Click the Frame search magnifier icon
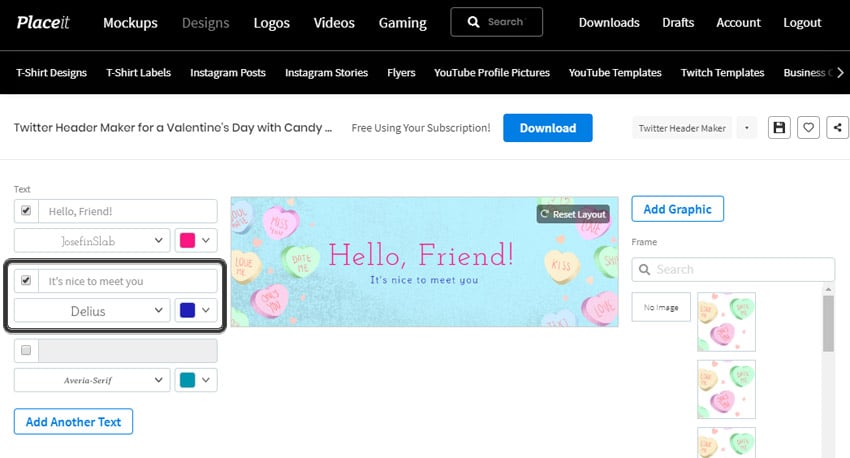Image resolution: width=850 pixels, height=458 pixels. [x=644, y=269]
